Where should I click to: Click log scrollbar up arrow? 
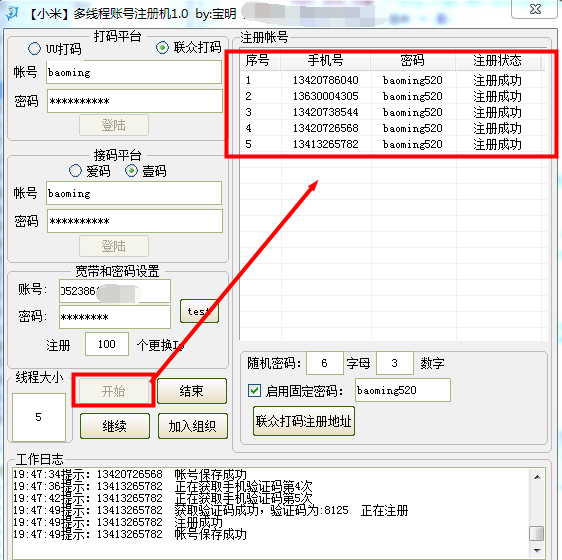(537, 477)
